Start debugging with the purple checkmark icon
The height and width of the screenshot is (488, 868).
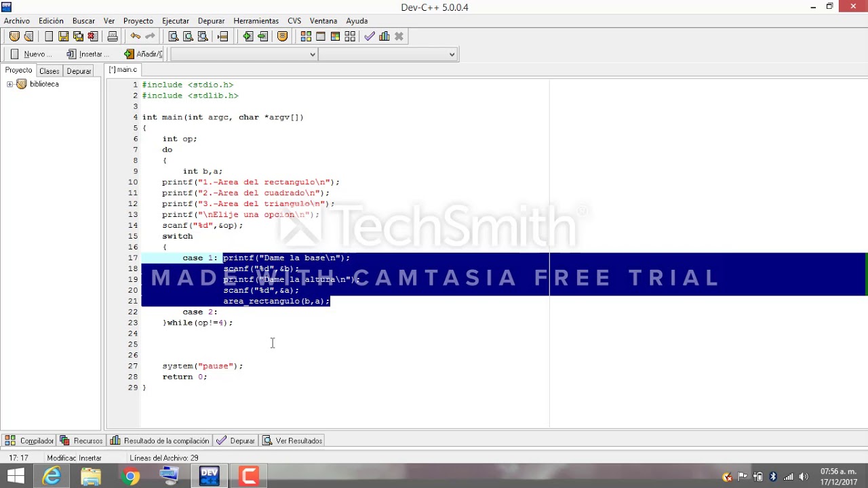point(370,37)
